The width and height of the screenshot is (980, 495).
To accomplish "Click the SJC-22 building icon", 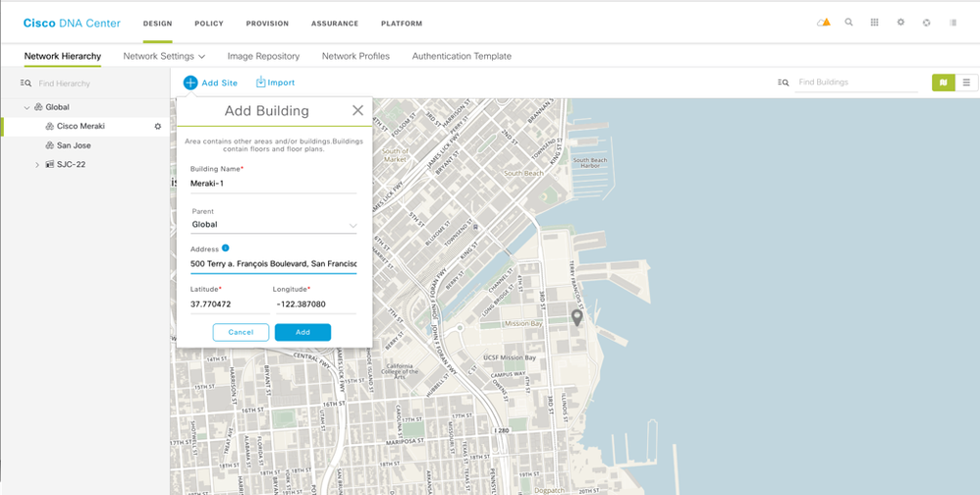I will point(50,164).
